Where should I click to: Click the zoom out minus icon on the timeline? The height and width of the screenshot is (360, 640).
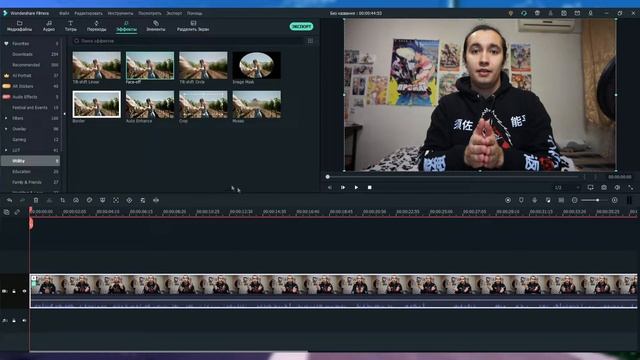coord(574,200)
